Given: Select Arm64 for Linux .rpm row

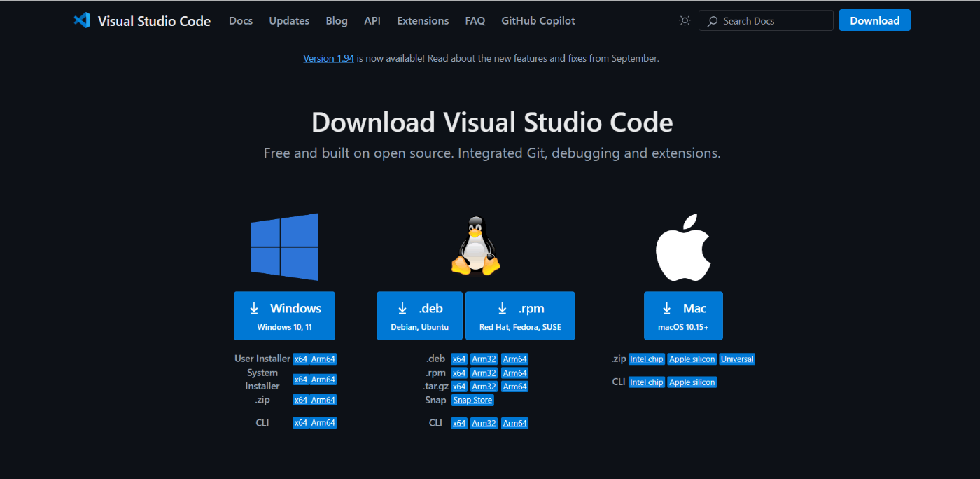Looking at the screenshot, I should pyautogui.click(x=514, y=373).
